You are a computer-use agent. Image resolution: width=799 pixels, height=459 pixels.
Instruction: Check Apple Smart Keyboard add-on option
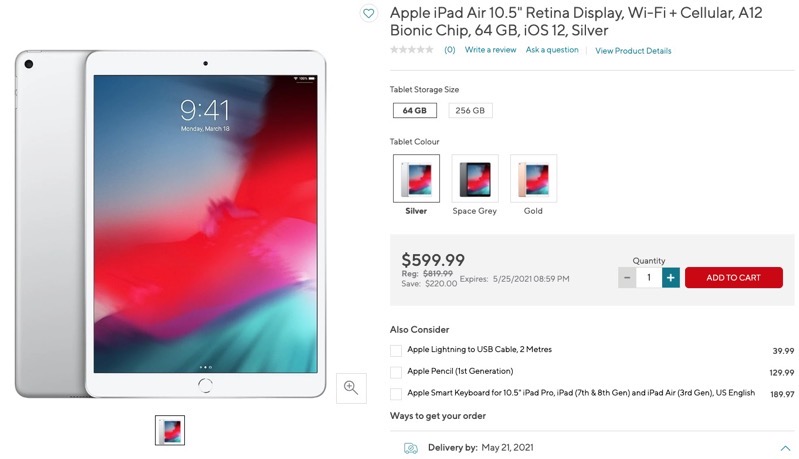click(x=396, y=394)
